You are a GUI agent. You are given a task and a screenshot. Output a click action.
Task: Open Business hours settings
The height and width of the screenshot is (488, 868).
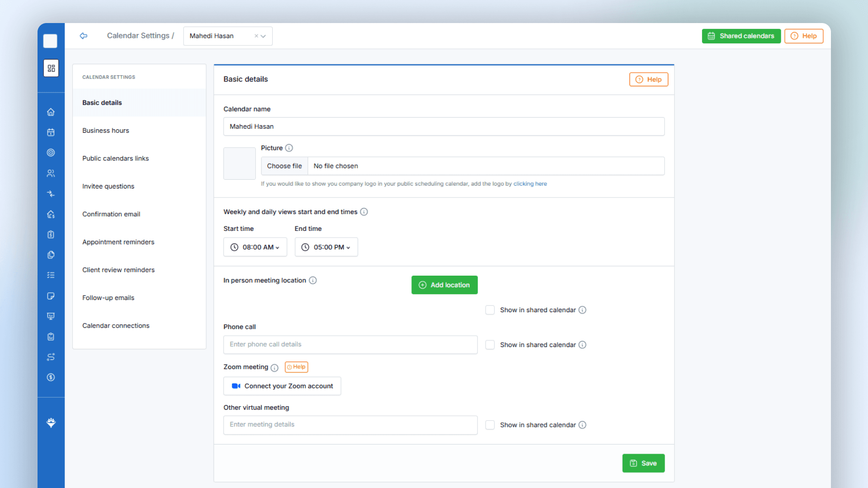[139, 131]
